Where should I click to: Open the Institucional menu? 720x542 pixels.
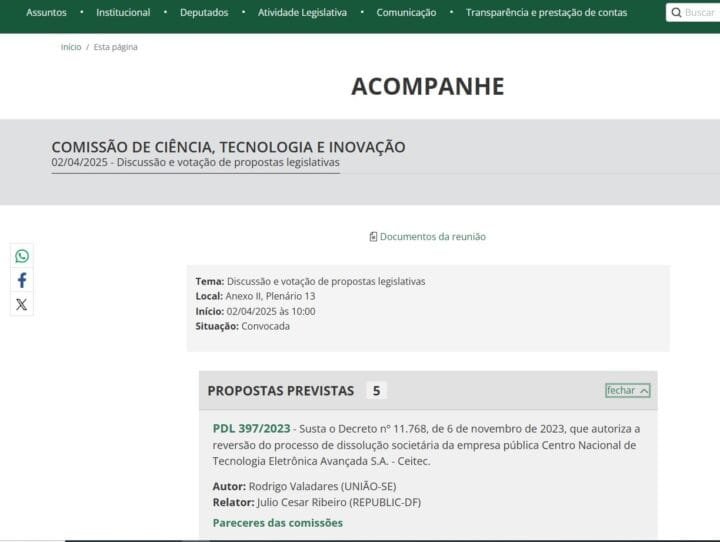(123, 13)
